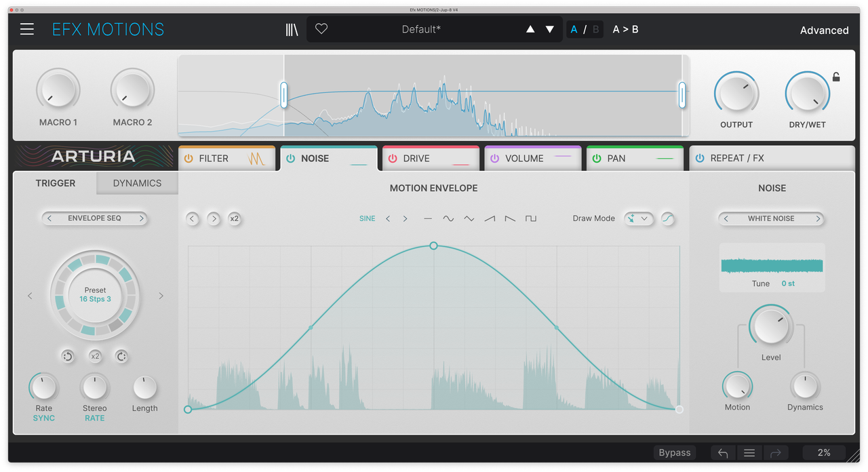This screenshot has width=868, height=472.
Task: Switch to the FILTER module tab
Action: [227, 159]
